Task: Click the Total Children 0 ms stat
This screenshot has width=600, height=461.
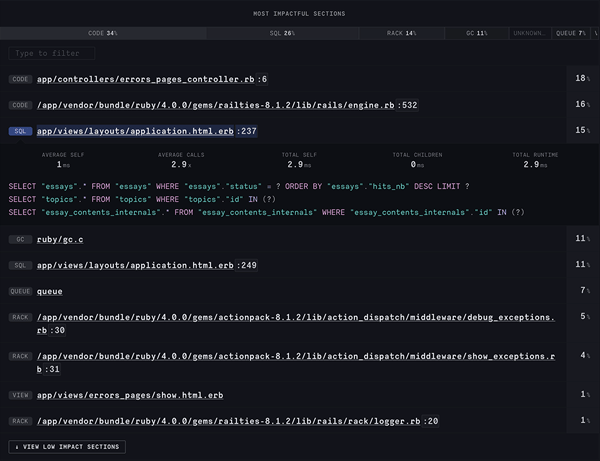Action: 417,160
